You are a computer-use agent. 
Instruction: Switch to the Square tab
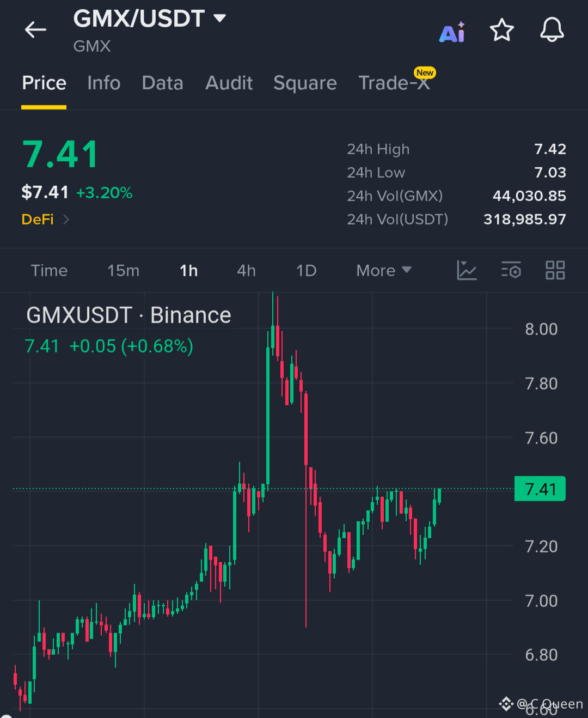305,83
